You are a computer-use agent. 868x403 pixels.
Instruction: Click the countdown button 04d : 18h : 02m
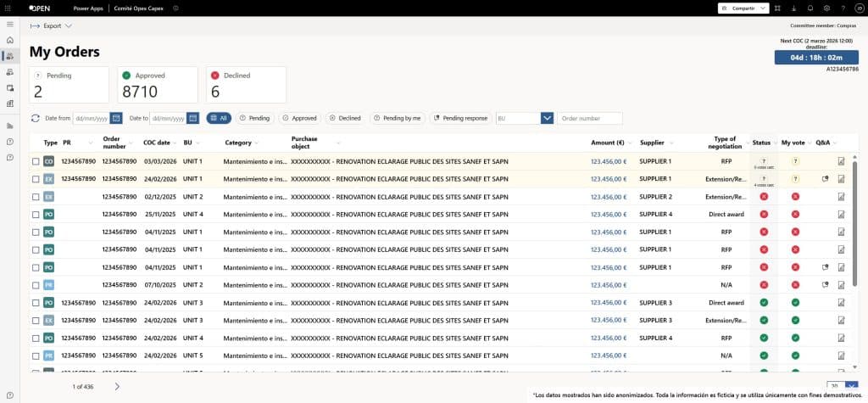click(816, 58)
